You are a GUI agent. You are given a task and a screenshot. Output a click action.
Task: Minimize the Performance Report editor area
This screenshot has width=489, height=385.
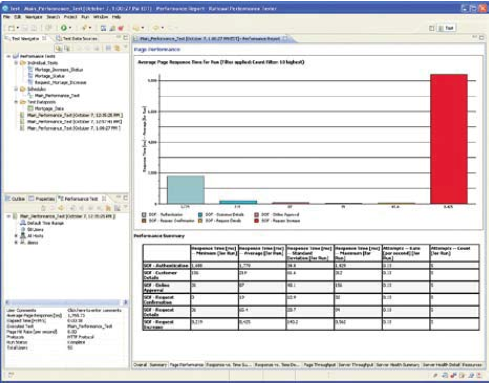pos(475,37)
